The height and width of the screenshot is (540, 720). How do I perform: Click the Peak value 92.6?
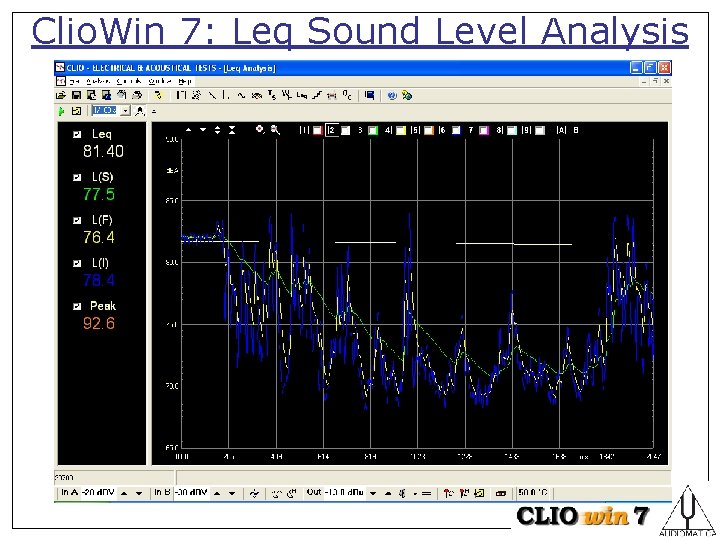coord(99,323)
